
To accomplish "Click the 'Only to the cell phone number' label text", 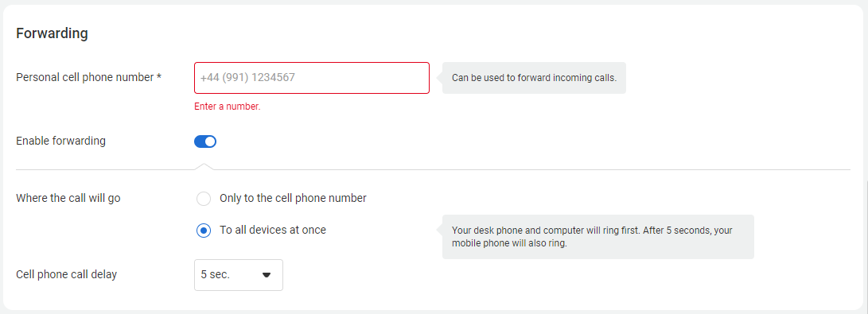I will (x=293, y=198).
